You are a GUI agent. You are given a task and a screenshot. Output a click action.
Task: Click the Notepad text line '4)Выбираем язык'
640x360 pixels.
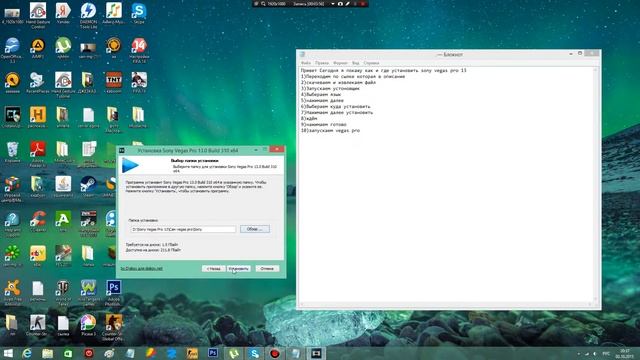[321, 94]
